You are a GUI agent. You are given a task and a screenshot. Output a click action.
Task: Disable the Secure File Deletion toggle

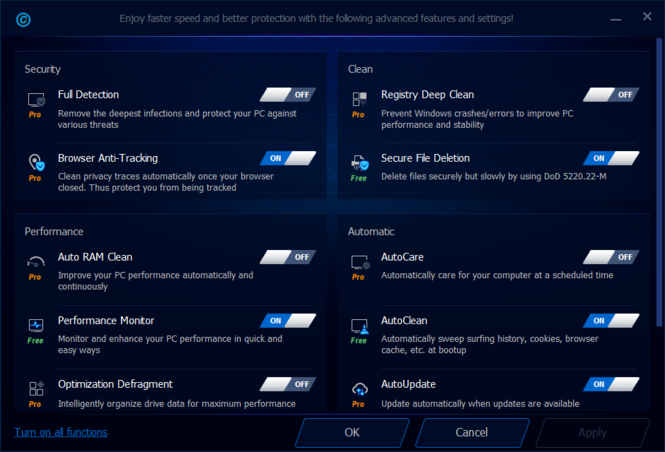611,158
